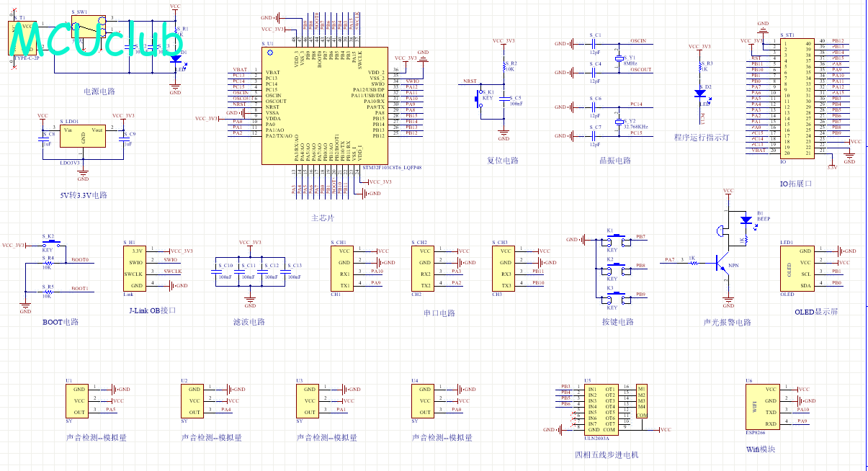Viewport: 868px width, 471px height.
Task: Select the U6 ESP8266 WIFI module block
Action: pyautogui.click(x=762, y=405)
